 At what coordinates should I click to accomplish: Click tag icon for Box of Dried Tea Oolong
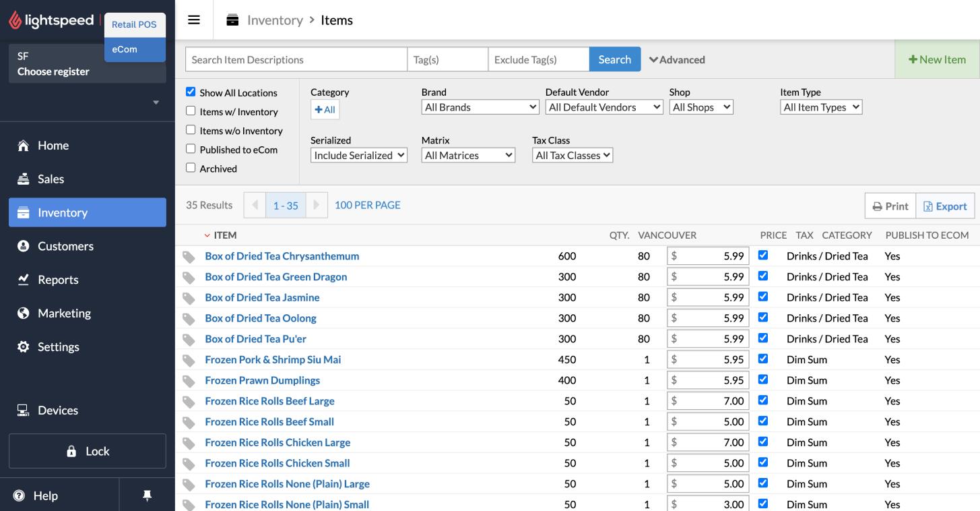tap(189, 319)
